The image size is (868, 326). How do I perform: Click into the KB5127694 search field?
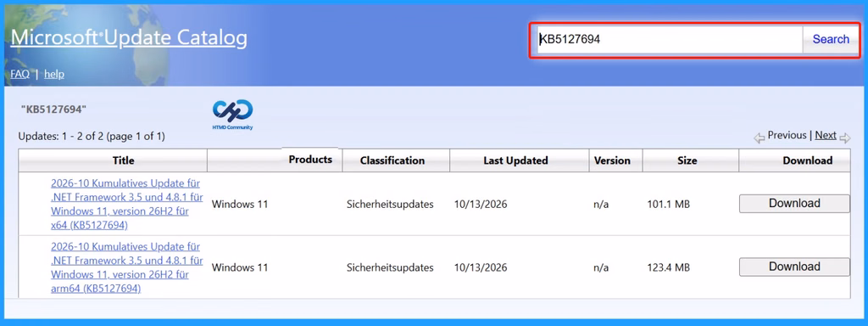670,39
